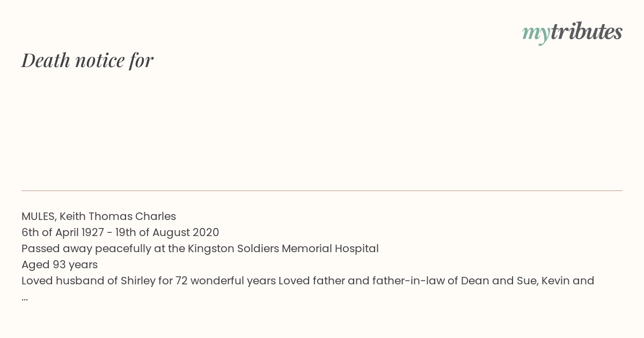
Task: Click the mytributes logo
Action: (x=572, y=33)
